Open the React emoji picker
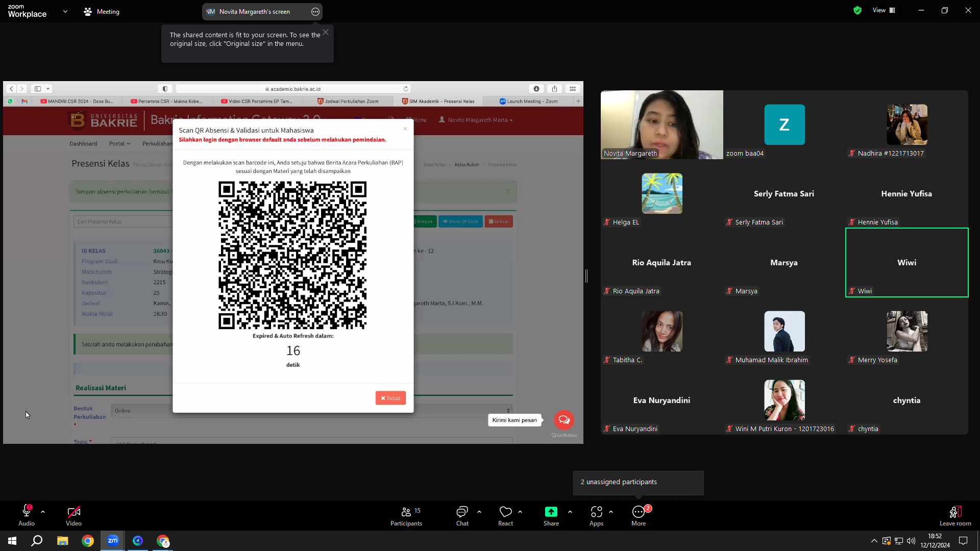This screenshot has height=551, width=980. pyautogui.click(x=506, y=515)
